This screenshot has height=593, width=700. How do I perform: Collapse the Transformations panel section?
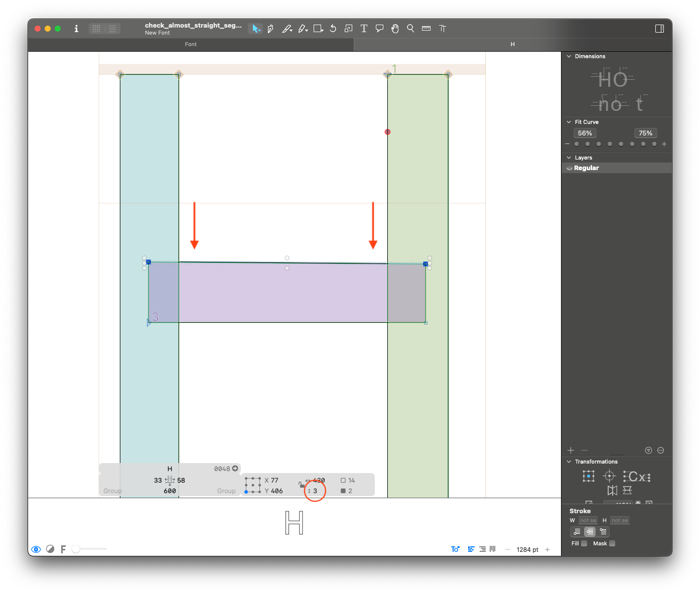pos(569,462)
